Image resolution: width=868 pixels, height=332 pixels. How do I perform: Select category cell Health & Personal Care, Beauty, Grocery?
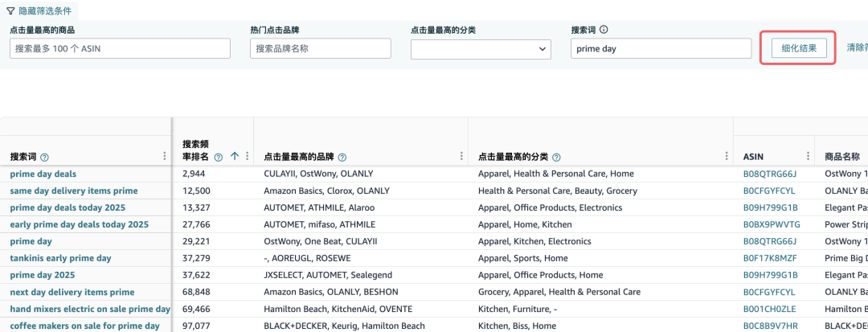tap(558, 191)
